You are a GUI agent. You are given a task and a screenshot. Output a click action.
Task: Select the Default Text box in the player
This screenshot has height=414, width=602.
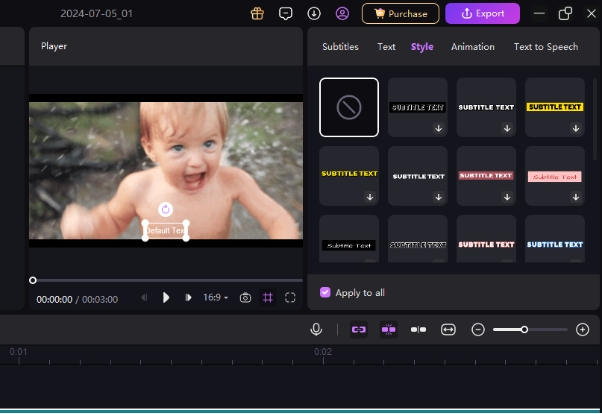pos(165,230)
